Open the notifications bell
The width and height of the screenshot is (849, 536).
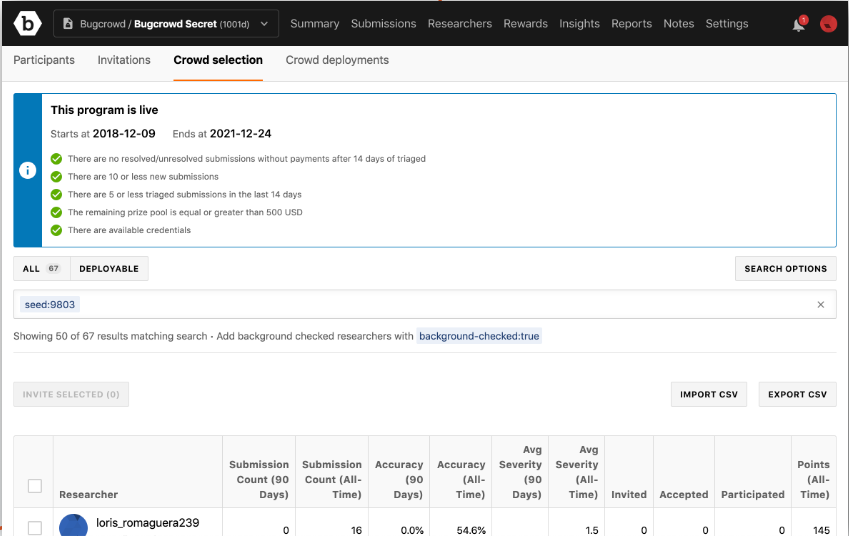(x=798, y=24)
